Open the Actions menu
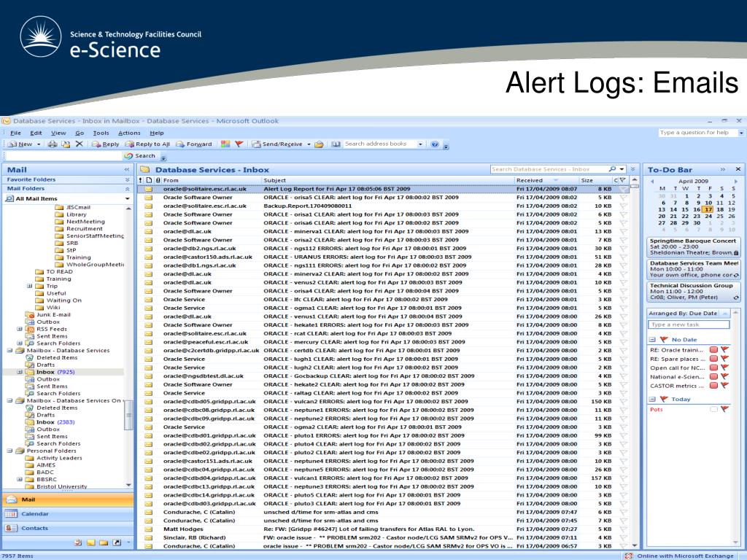 pyautogui.click(x=129, y=133)
